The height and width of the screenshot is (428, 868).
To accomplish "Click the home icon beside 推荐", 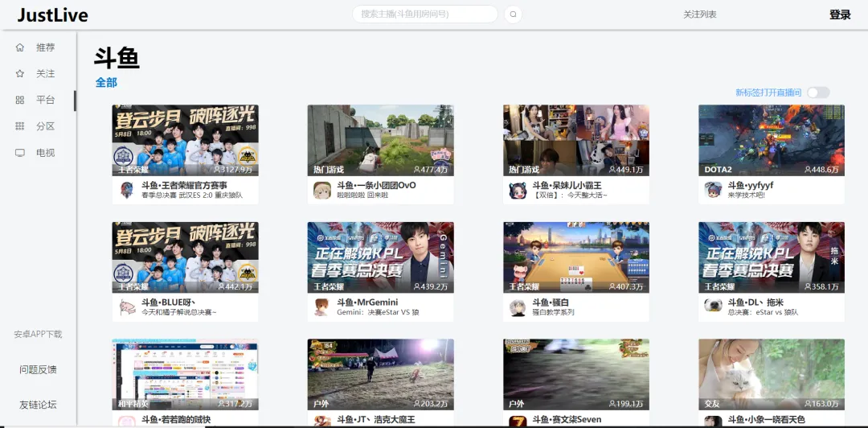I will [20, 47].
